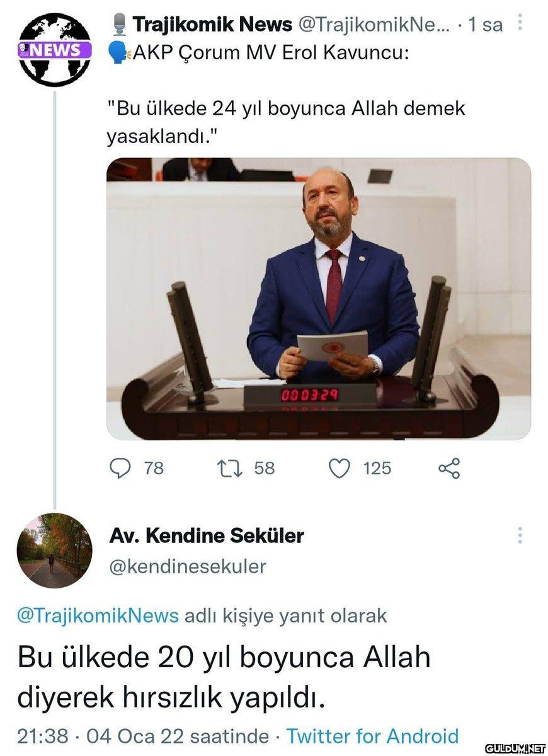The image size is (548, 756).
Task: Enlarge the photo of the man at the podium
Action: (318, 299)
